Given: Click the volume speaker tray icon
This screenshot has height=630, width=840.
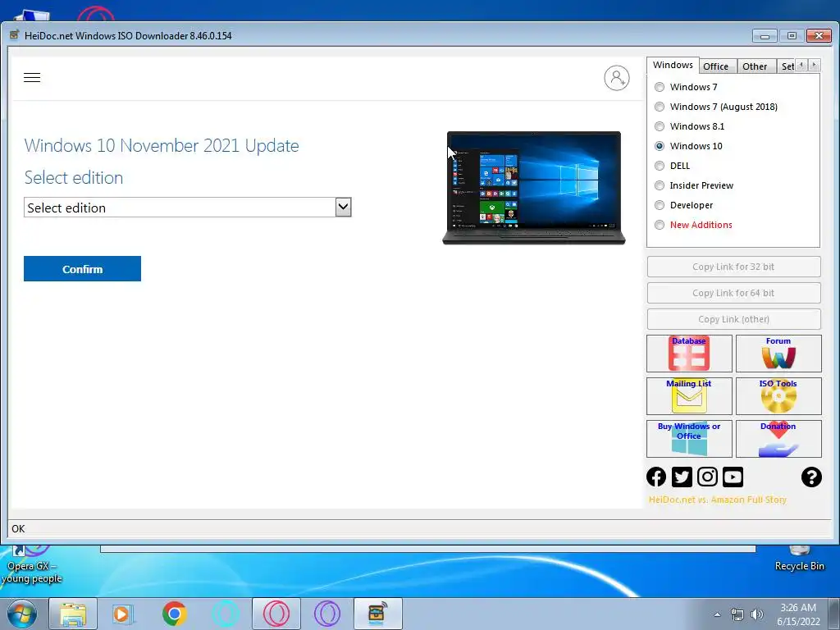Looking at the screenshot, I should click(757, 614).
